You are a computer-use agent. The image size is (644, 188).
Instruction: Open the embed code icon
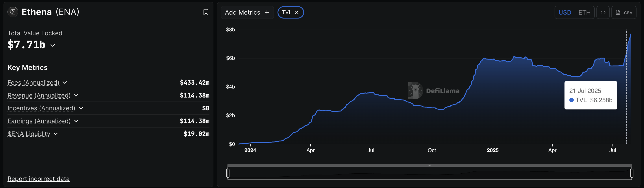603,12
